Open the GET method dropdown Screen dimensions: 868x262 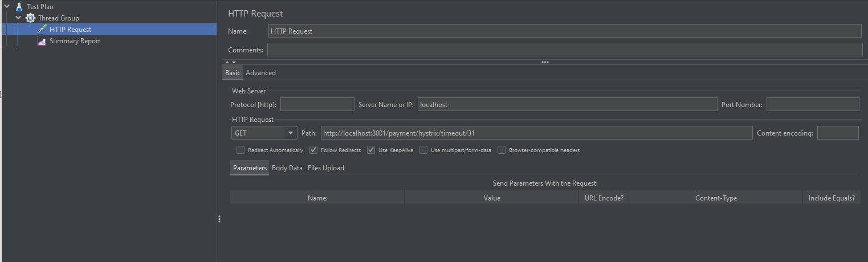264,133
